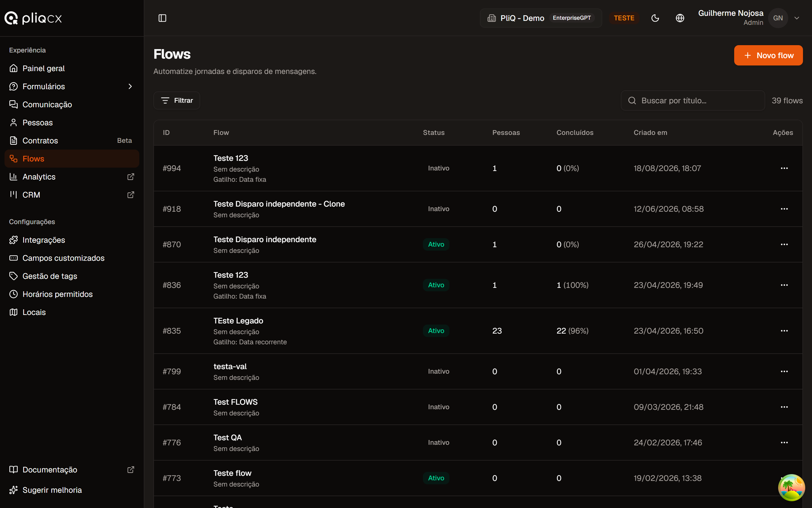Expand user menu chevron next to GN avatar
Viewport: 812px width, 508px height.
tap(796, 18)
